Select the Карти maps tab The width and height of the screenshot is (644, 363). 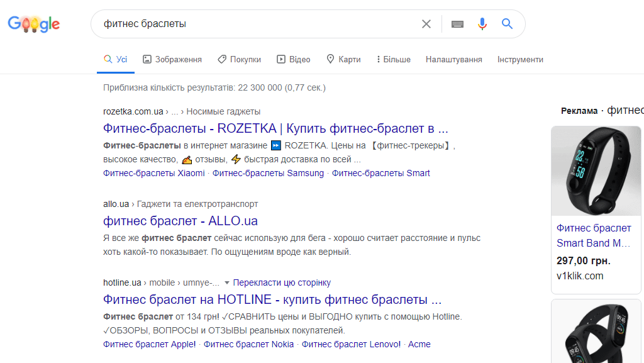coord(343,59)
